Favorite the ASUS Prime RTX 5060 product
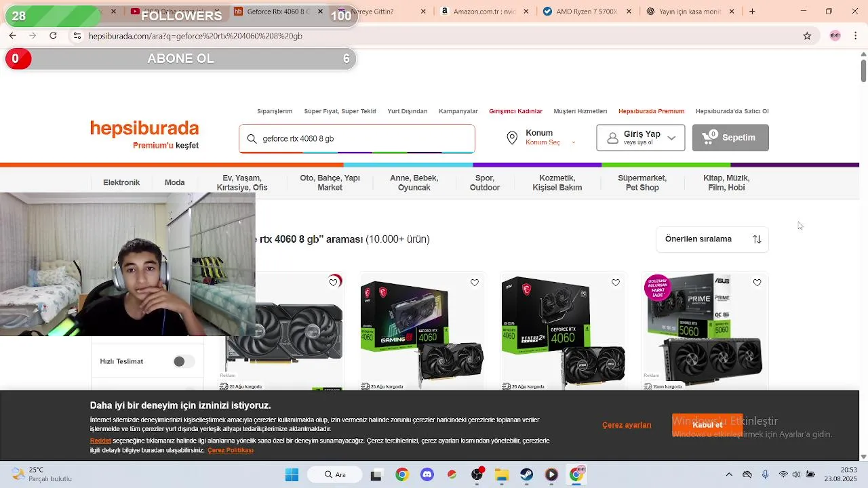Image resolution: width=868 pixels, height=488 pixels. 757,283
